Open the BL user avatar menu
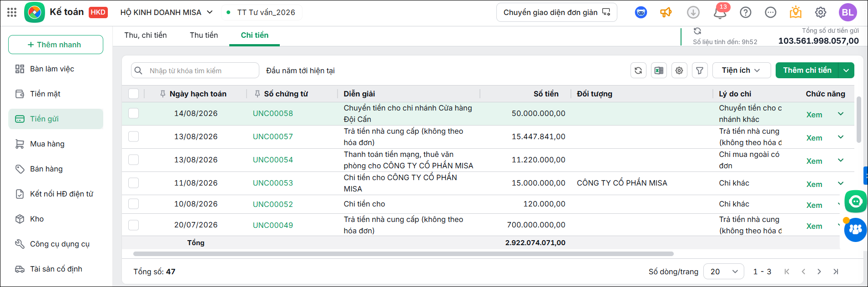 click(848, 12)
